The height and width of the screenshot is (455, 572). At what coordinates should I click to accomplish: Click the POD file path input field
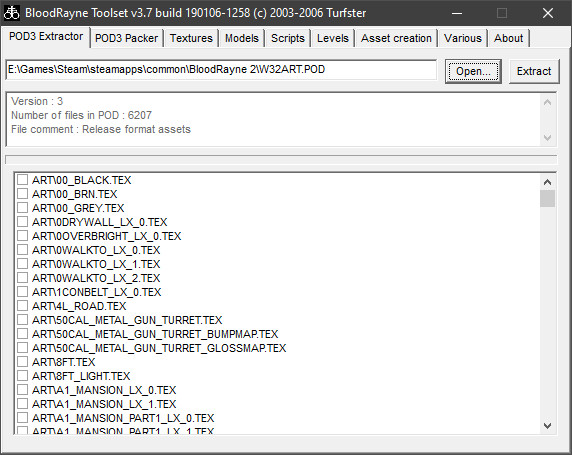pyautogui.click(x=221, y=70)
